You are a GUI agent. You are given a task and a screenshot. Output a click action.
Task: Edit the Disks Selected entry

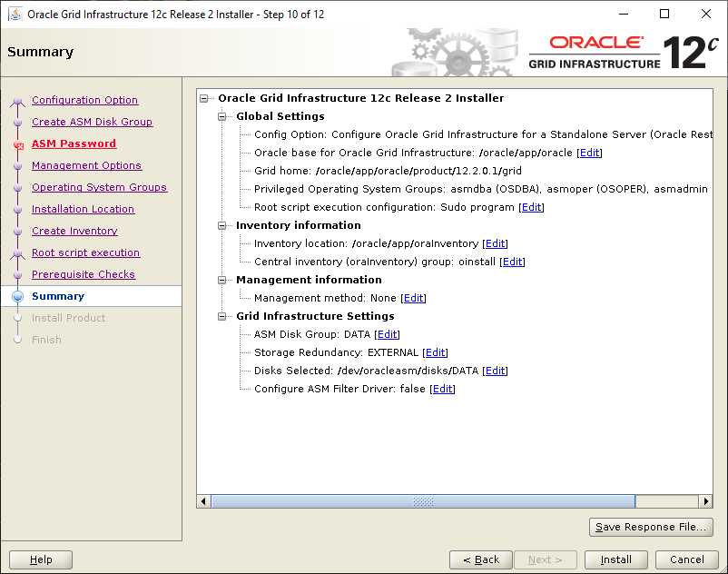pos(495,371)
